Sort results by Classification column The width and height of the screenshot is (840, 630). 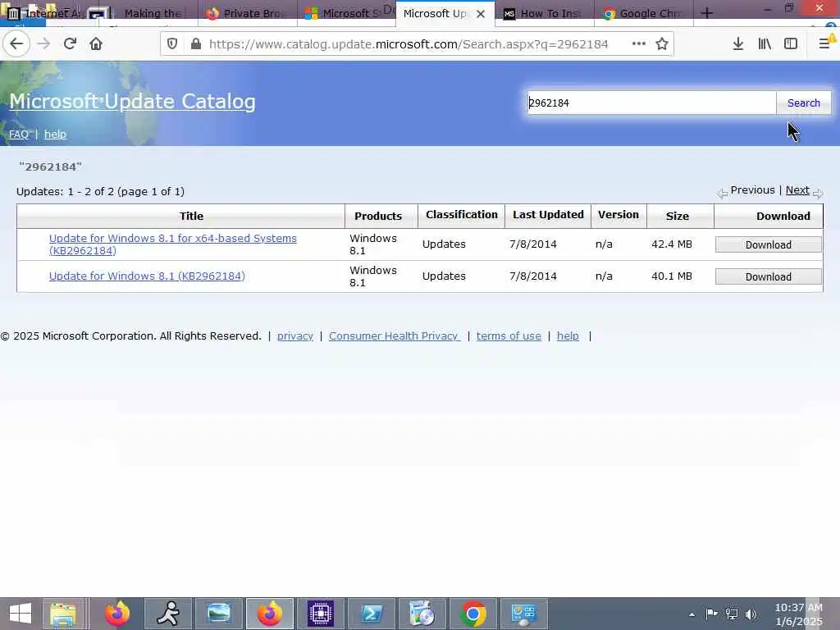pos(461,215)
